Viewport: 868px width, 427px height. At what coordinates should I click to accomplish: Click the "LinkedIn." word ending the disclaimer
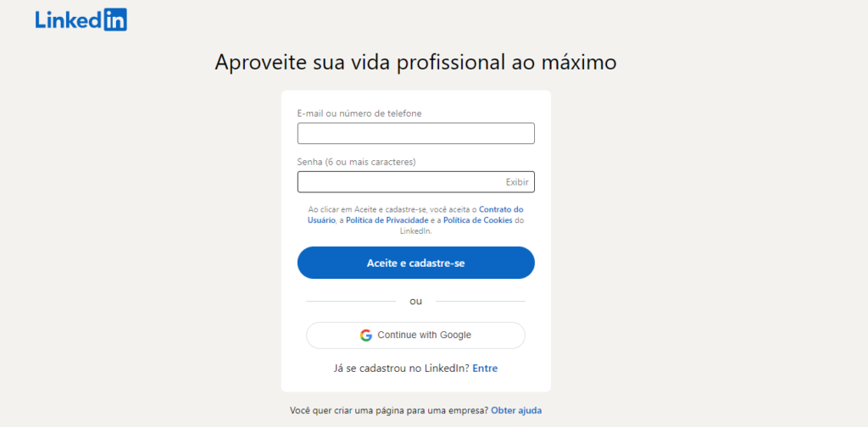coord(415,230)
